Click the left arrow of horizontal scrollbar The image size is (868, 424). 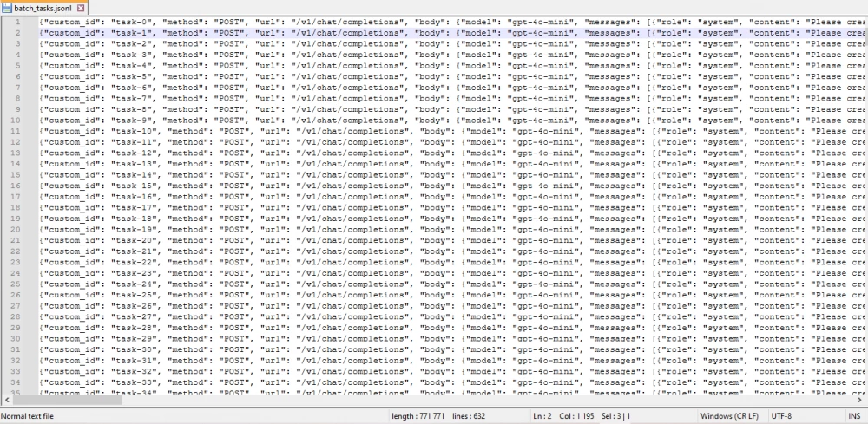tap(5, 400)
